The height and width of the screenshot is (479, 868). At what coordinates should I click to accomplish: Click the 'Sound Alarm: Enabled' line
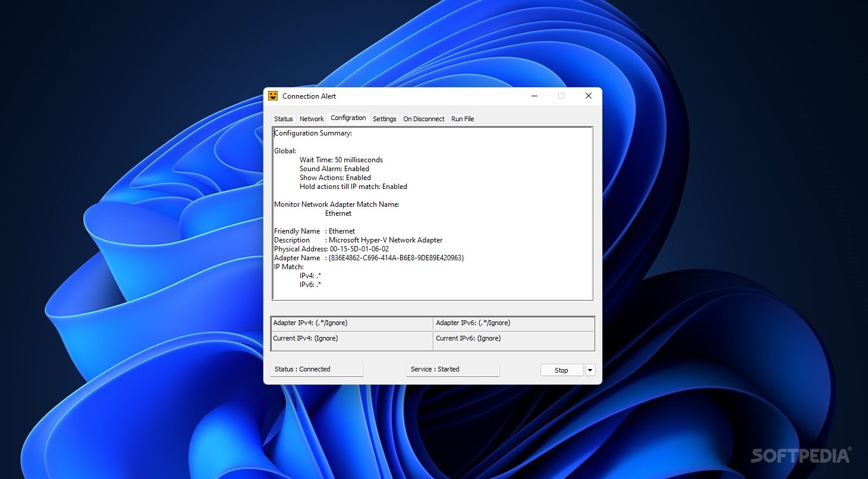[334, 169]
